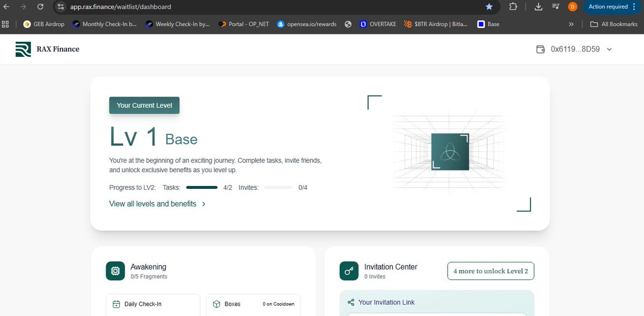Go back with browser back arrow
Screen dimensions: 644x316
[x=6, y=7]
